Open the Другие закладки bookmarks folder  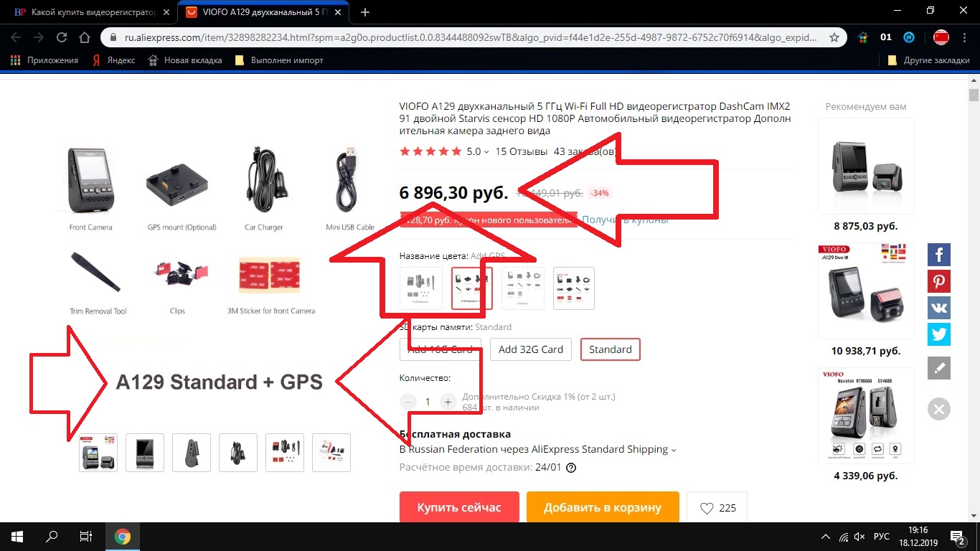[929, 60]
